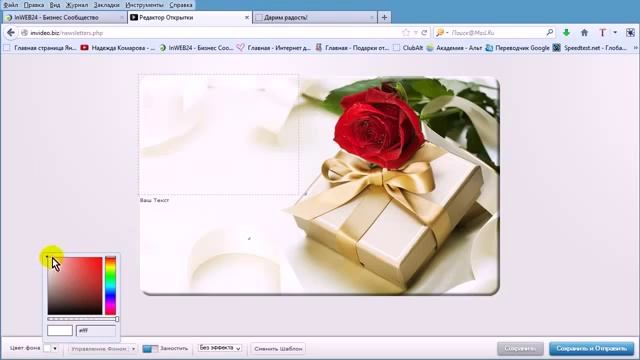Screen dimensions: 640x360
Task: Open the ClubAlt bookmark
Action: (x=408, y=48)
